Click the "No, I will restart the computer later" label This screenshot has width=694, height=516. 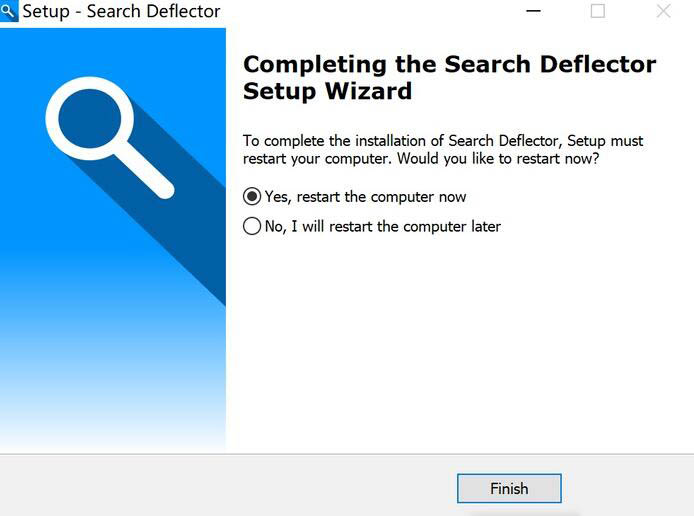383,227
